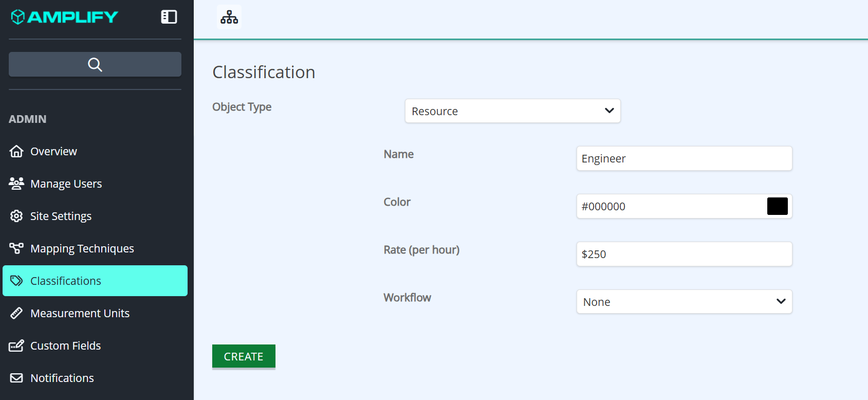This screenshot has width=868, height=400.
Task: Click the Custom Fields edit icon
Action: (16, 346)
